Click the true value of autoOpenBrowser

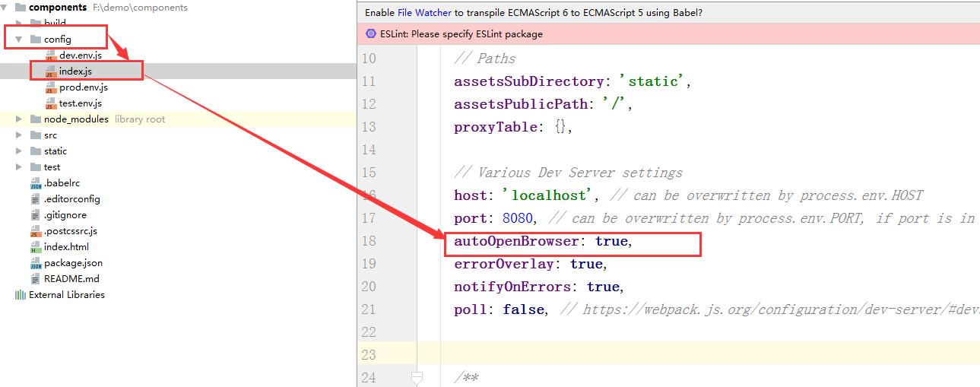(x=611, y=241)
